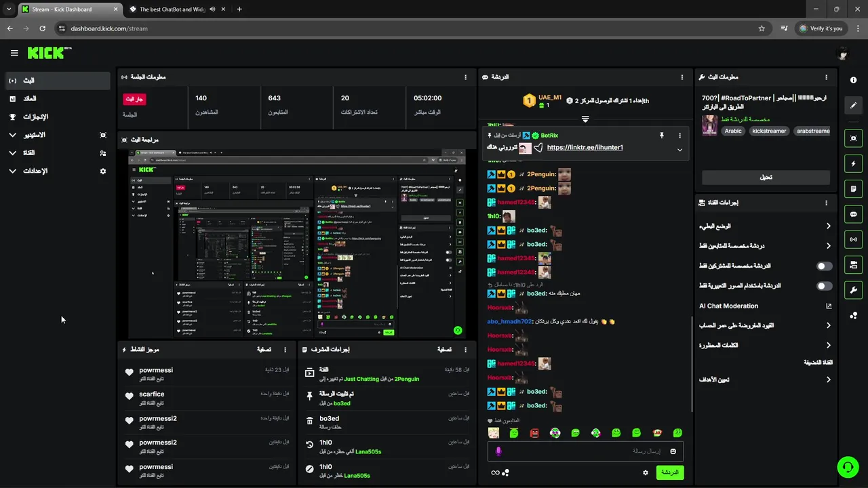This screenshot has width=868, height=488.
Task: Click تصفية filter in إجراءات المشرف
Action: coord(445,350)
